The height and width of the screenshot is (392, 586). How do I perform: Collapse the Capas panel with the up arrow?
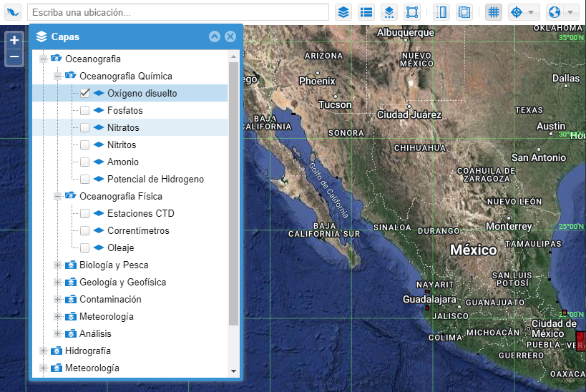tap(214, 36)
